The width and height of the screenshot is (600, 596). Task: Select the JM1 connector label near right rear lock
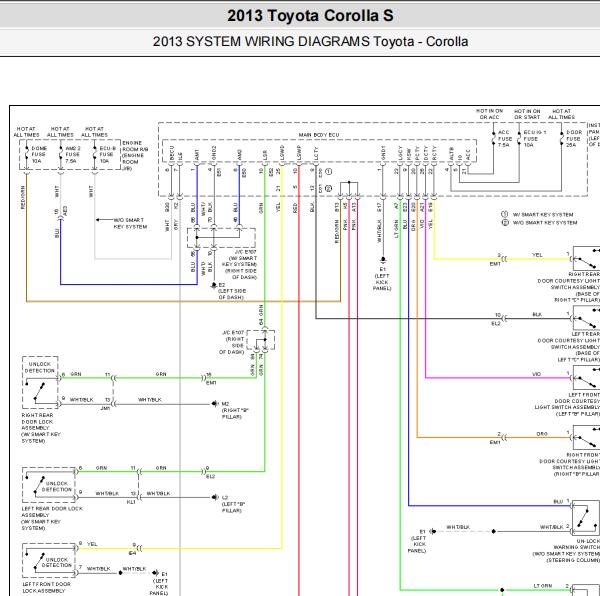105,408
